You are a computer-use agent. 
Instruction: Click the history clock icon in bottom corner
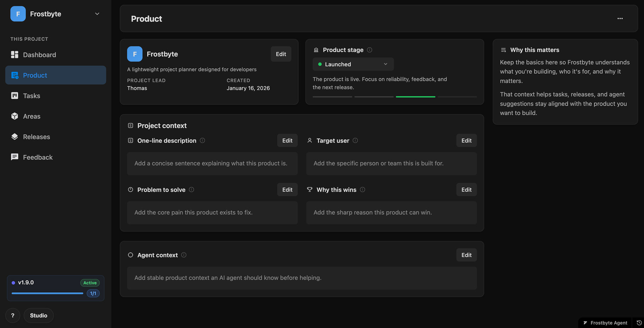(639, 323)
